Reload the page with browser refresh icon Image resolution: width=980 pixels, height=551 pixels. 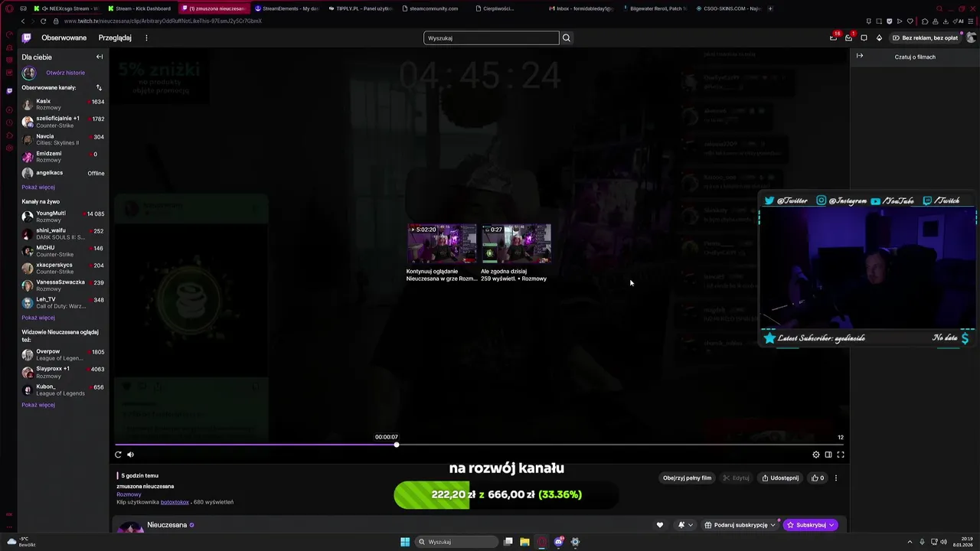tap(43, 21)
